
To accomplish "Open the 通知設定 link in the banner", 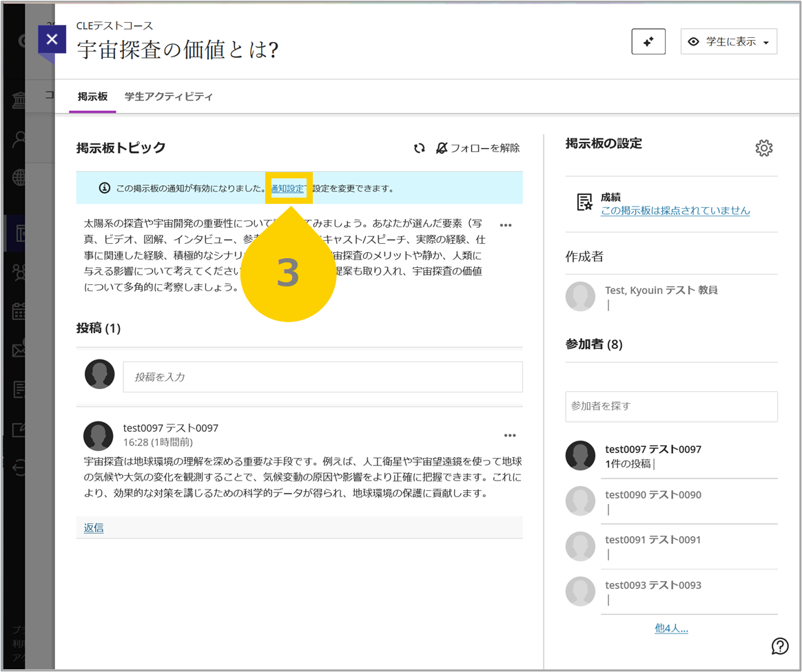I will (x=287, y=189).
